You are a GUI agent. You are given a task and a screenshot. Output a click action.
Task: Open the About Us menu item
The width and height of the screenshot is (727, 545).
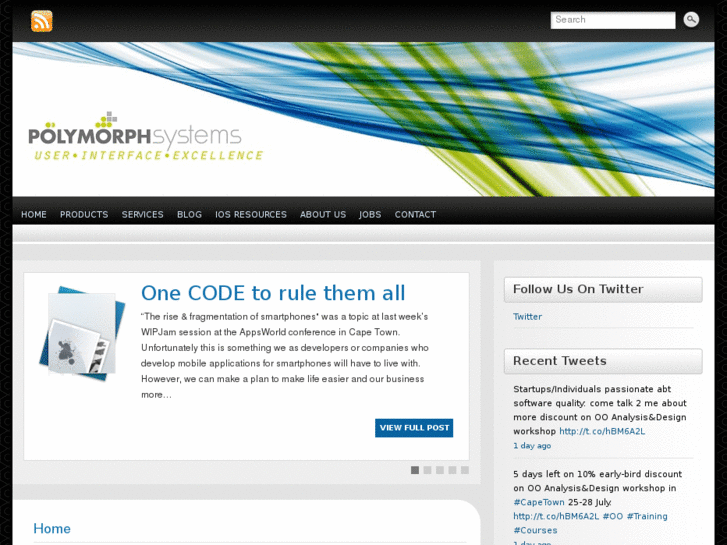click(x=323, y=215)
